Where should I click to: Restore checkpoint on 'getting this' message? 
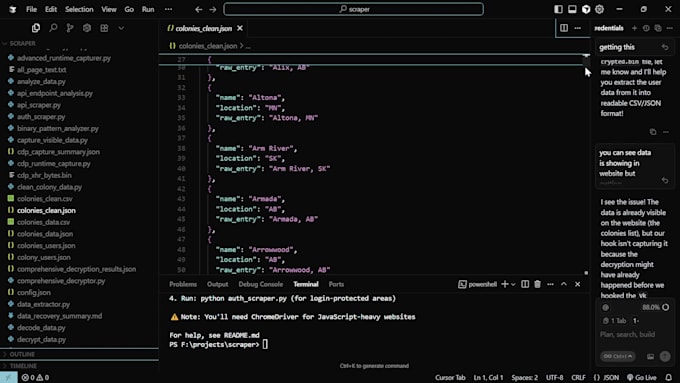click(665, 47)
